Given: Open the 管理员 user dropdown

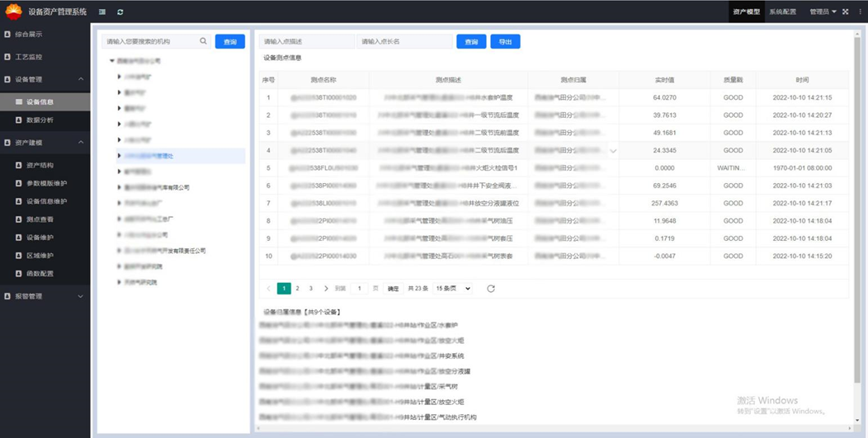Looking at the screenshot, I should click(x=823, y=12).
